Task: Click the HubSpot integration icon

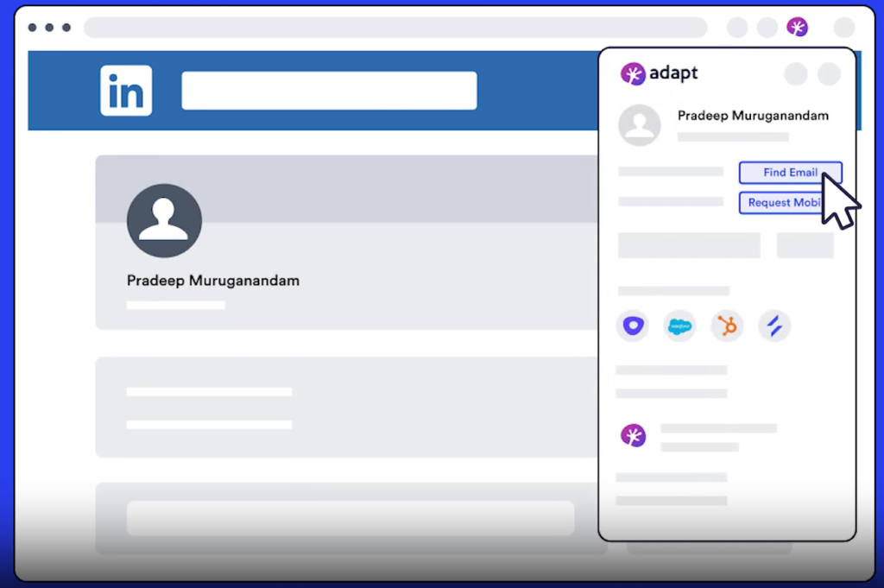Action: (x=727, y=326)
